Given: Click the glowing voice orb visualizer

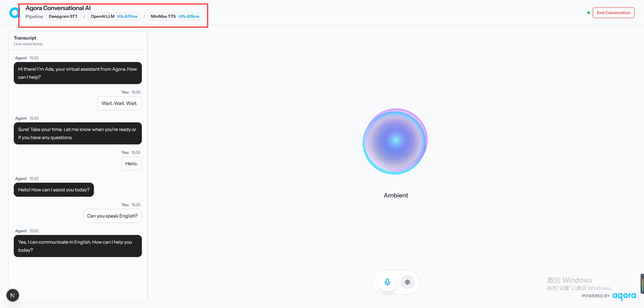Looking at the screenshot, I should 395,141.
